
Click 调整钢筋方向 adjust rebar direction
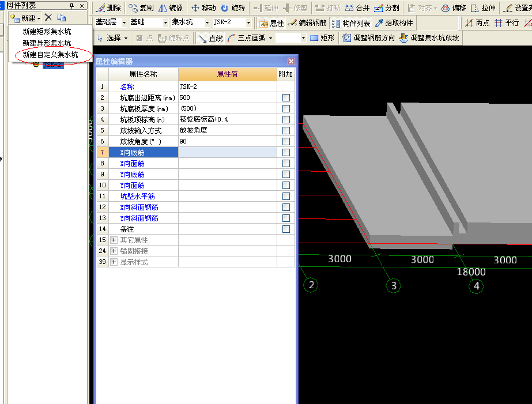point(368,38)
